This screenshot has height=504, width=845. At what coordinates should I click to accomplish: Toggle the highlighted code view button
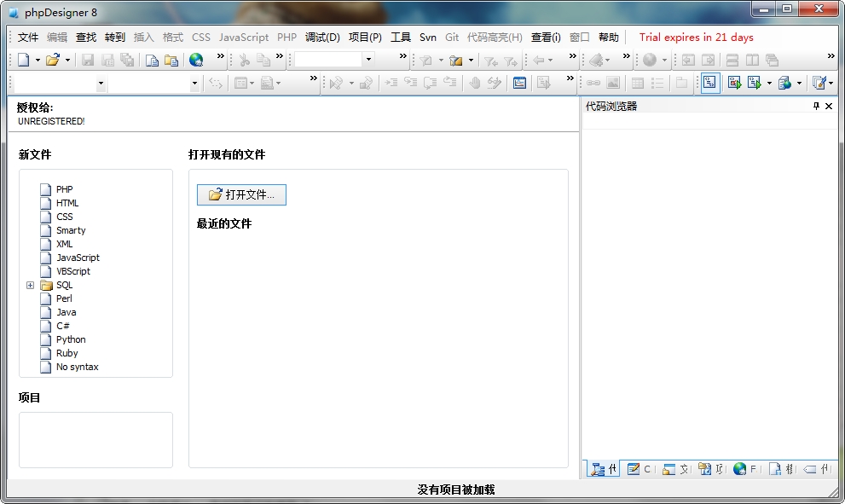click(x=710, y=83)
